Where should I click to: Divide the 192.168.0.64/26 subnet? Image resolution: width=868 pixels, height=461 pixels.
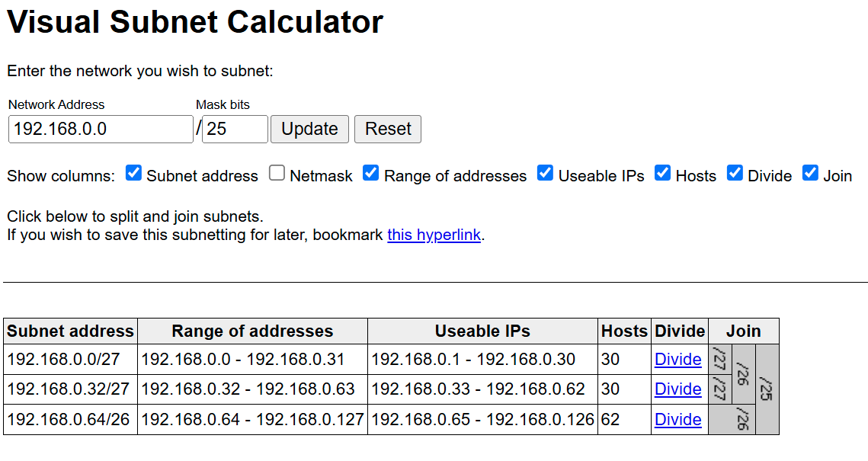click(677, 419)
